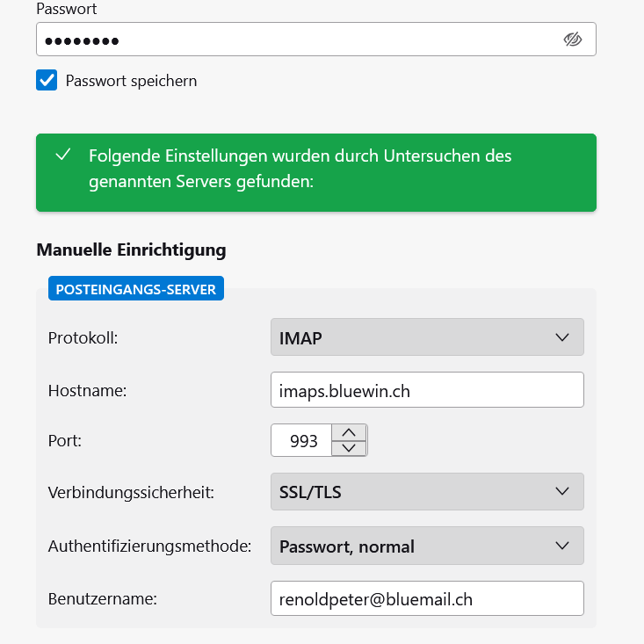The height and width of the screenshot is (644, 644).
Task: Click the green settings-found notification message
Action: click(x=316, y=170)
